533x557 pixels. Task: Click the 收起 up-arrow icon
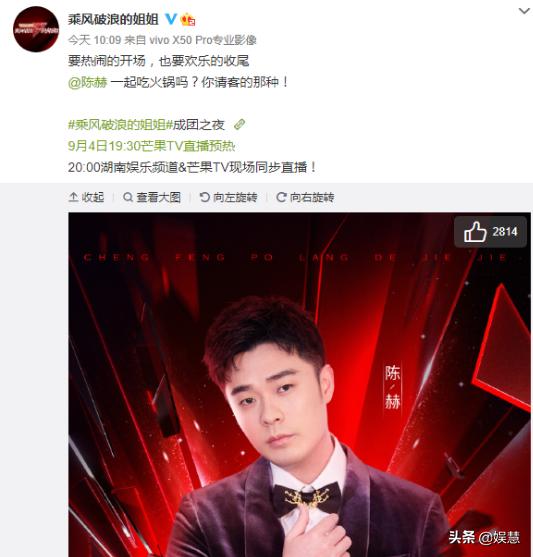coord(73,197)
